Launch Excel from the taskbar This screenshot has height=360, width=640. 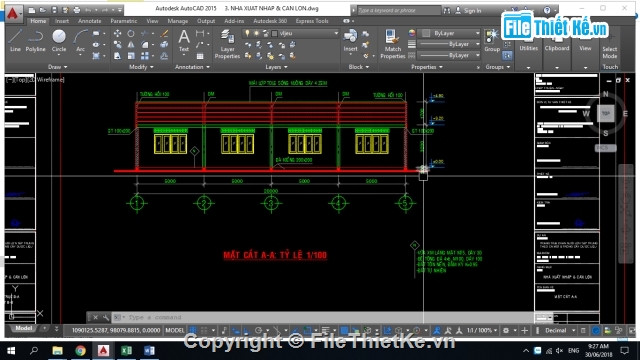point(127,351)
